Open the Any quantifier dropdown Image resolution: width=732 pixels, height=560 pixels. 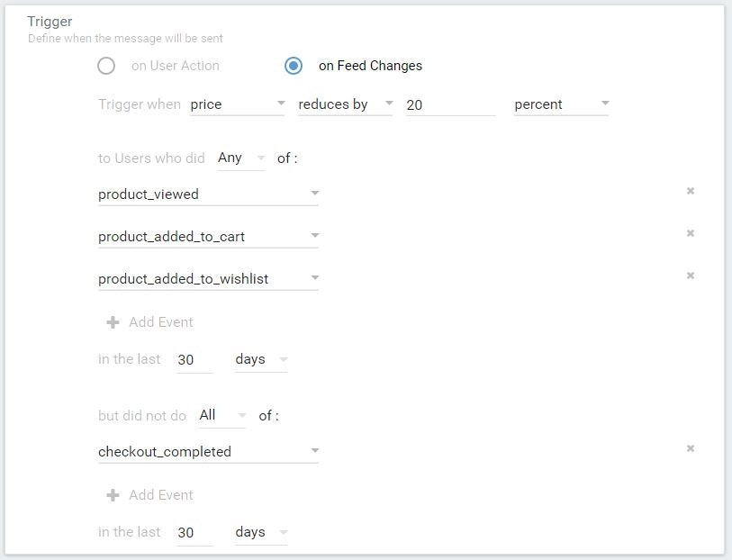(240, 158)
